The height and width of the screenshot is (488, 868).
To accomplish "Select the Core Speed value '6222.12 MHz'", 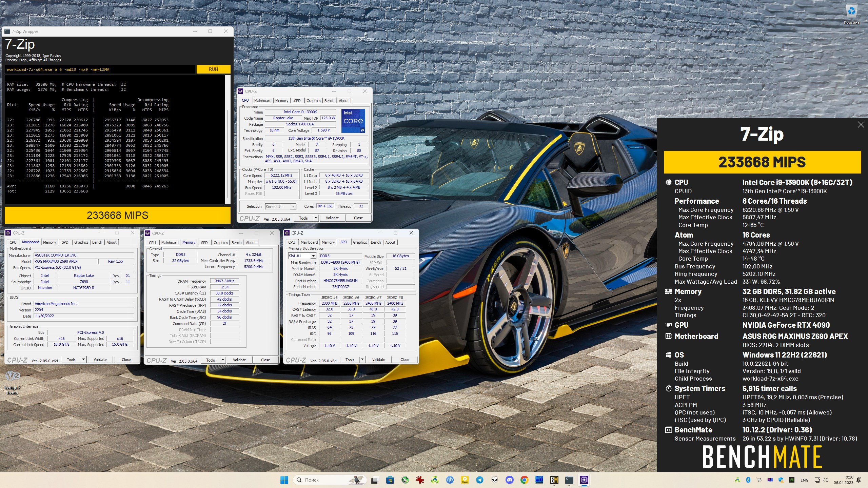I will click(281, 176).
